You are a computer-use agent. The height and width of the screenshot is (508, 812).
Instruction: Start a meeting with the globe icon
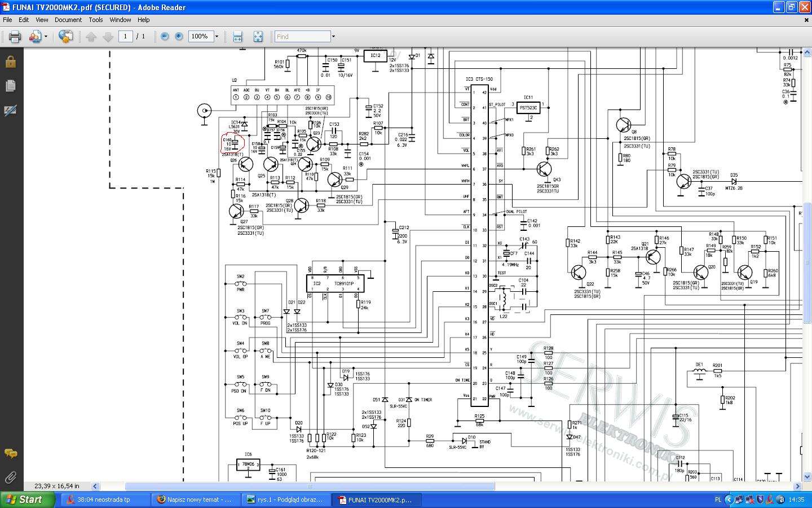pos(65,37)
